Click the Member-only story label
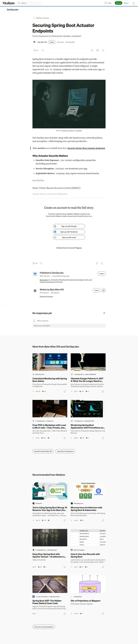This screenshot has width=138, height=644. pyautogui.click(x=43, y=18)
